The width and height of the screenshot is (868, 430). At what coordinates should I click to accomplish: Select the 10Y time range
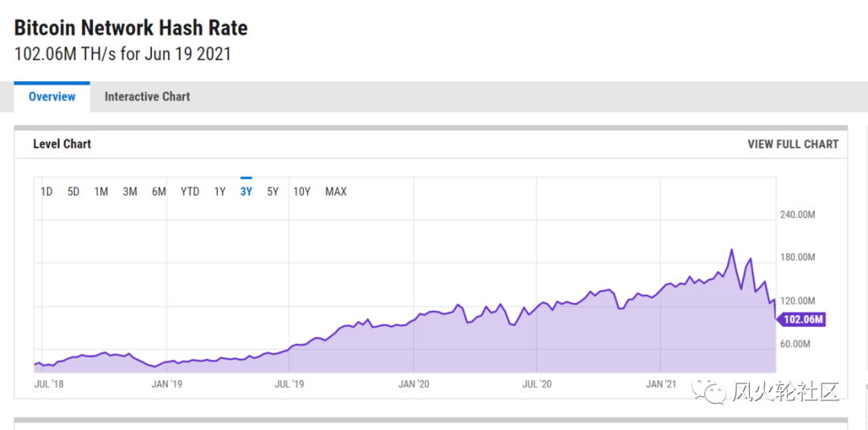(x=302, y=192)
